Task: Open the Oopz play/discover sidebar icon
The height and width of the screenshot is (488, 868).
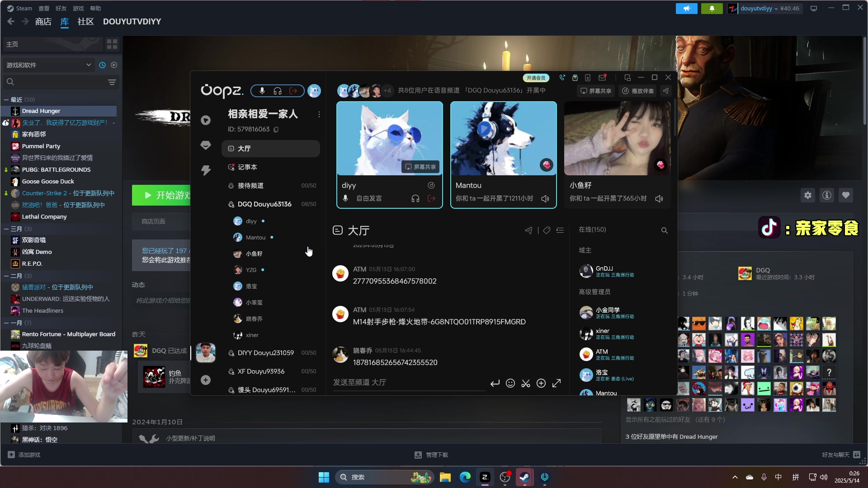Action: 206,120
